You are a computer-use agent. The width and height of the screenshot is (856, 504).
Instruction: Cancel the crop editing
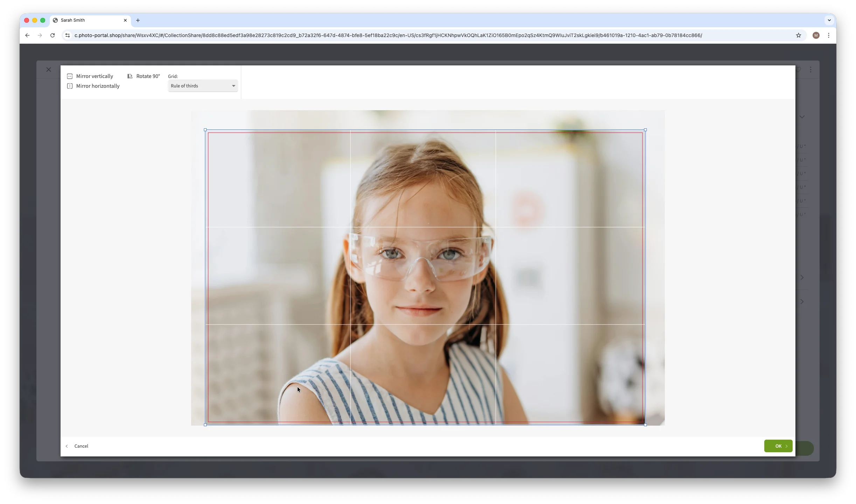[x=81, y=446]
